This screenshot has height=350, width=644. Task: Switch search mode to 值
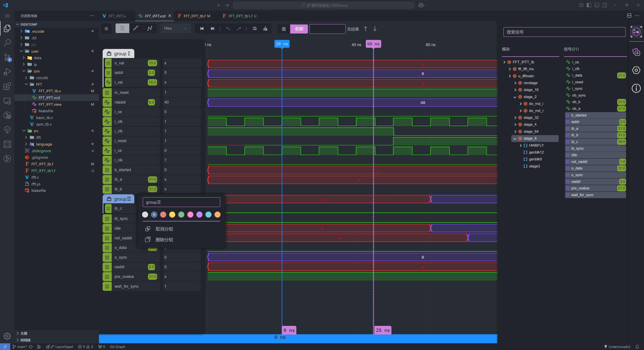click(x=284, y=29)
